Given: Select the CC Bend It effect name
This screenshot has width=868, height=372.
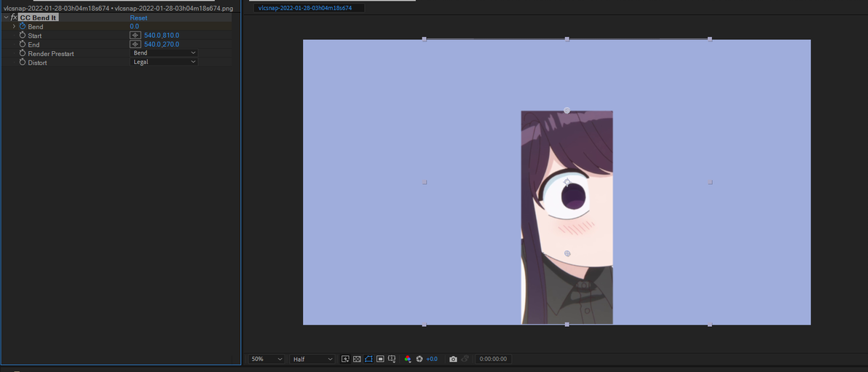Looking at the screenshot, I should tap(38, 17).
